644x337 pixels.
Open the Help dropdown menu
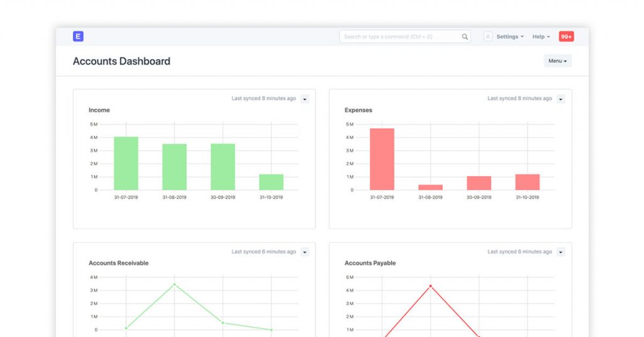pyautogui.click(x=541, y=36)
